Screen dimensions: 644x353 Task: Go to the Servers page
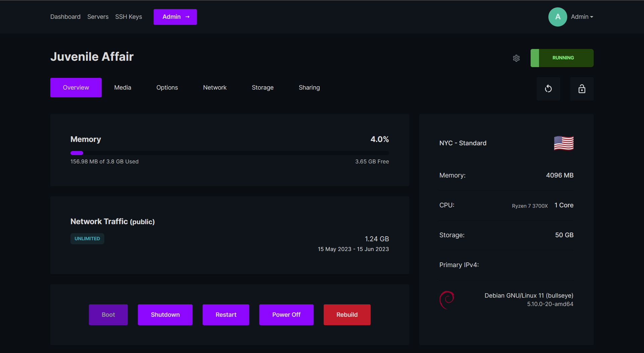[x=98, y=16]
